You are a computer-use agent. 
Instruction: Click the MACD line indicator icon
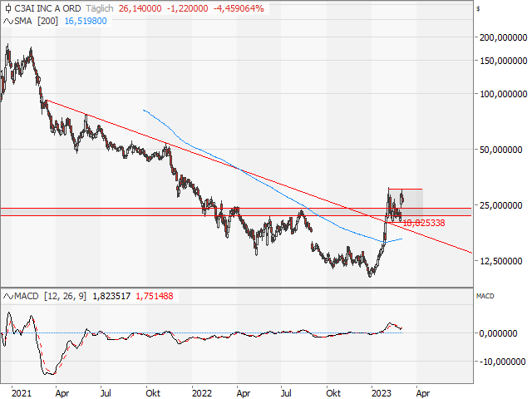point(8,296)
